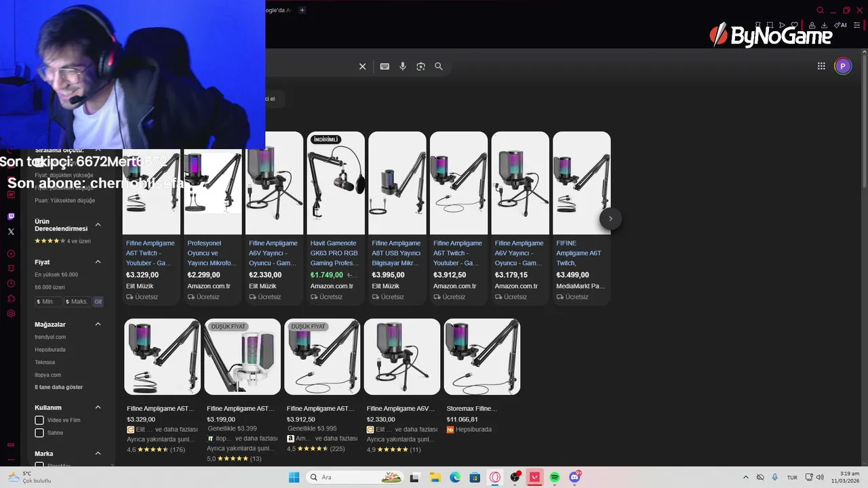Open the Google account avatar P

(843, 66)
